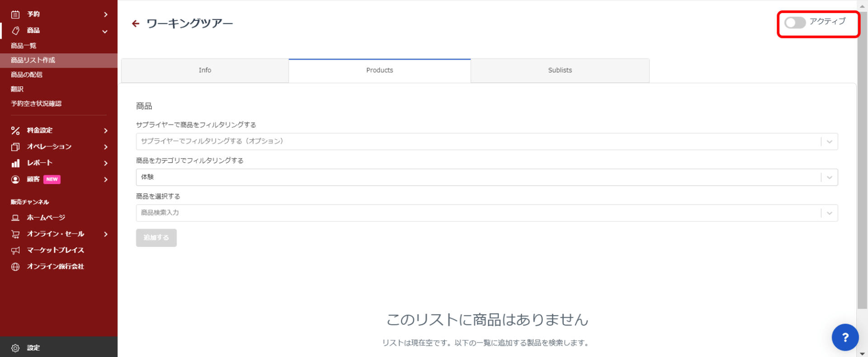Open 商品一覧 in the sidebar

pos(24,46)
